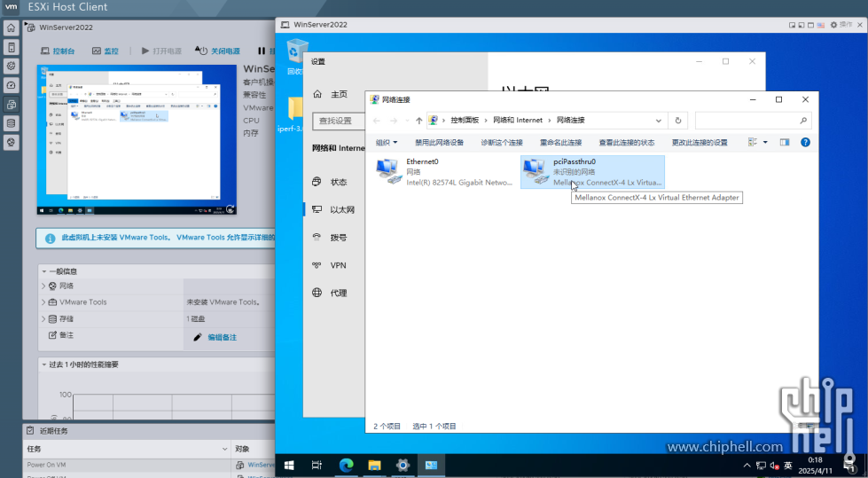868x478 pixels.
Task: Click 网络连接 in the address breadcrumb
Action: (570, 121)
